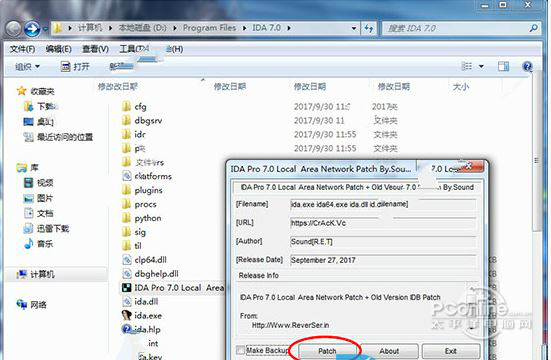This screenshot has height=360, width=551.
Task: Select 最近访问的位置 in navigation pane
Action: click(58, 137)
